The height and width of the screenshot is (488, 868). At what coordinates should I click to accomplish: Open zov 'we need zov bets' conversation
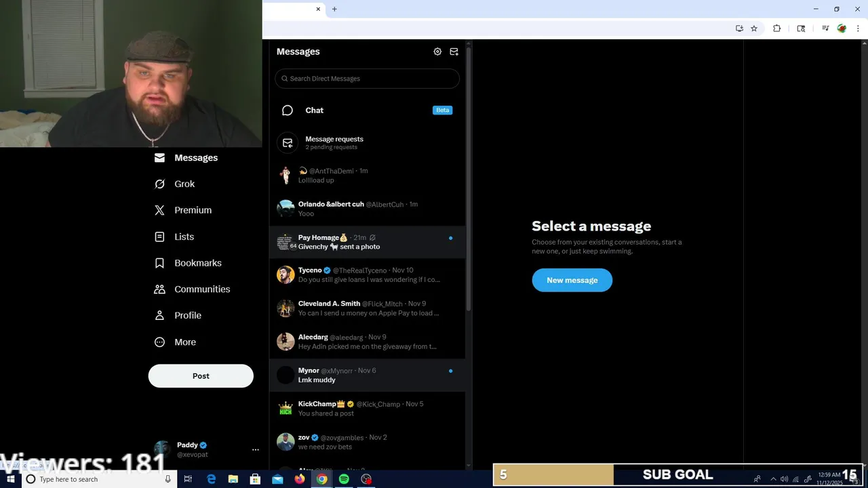point(367,442)
